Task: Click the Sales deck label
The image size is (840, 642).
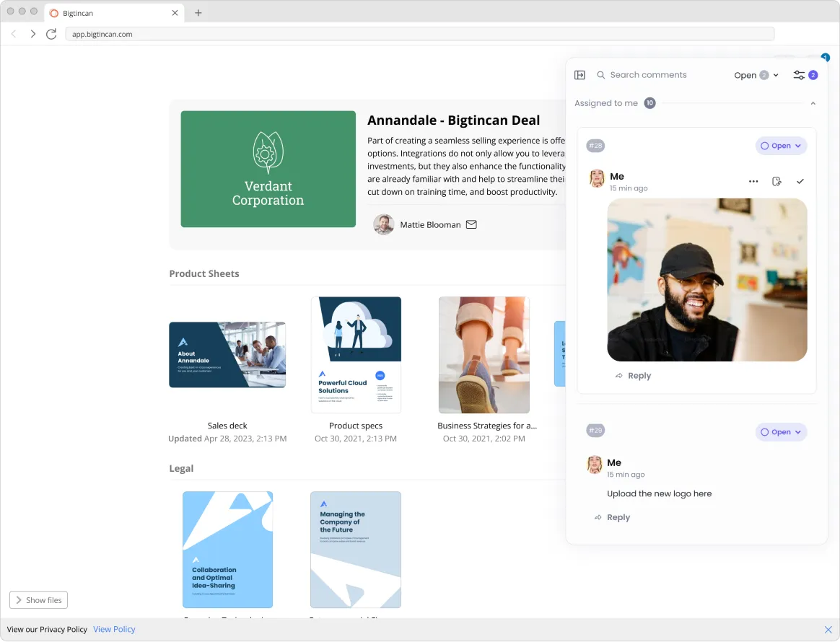Action: click(x=227, y=426)
